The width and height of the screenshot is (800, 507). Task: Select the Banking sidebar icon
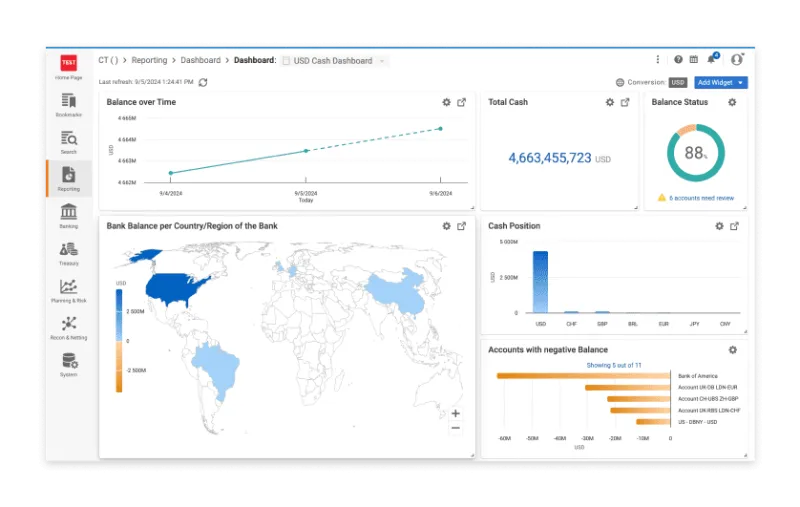tap(68, 215)
